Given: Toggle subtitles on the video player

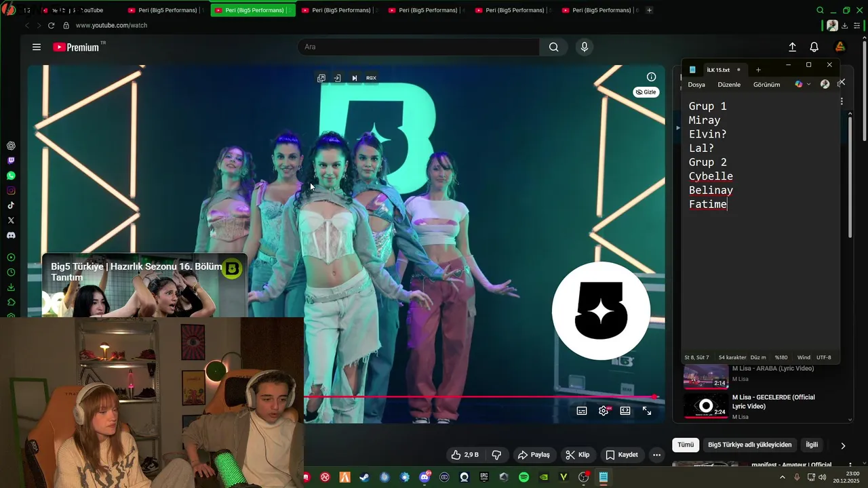Looking at the screenshot, I should 582,411.
